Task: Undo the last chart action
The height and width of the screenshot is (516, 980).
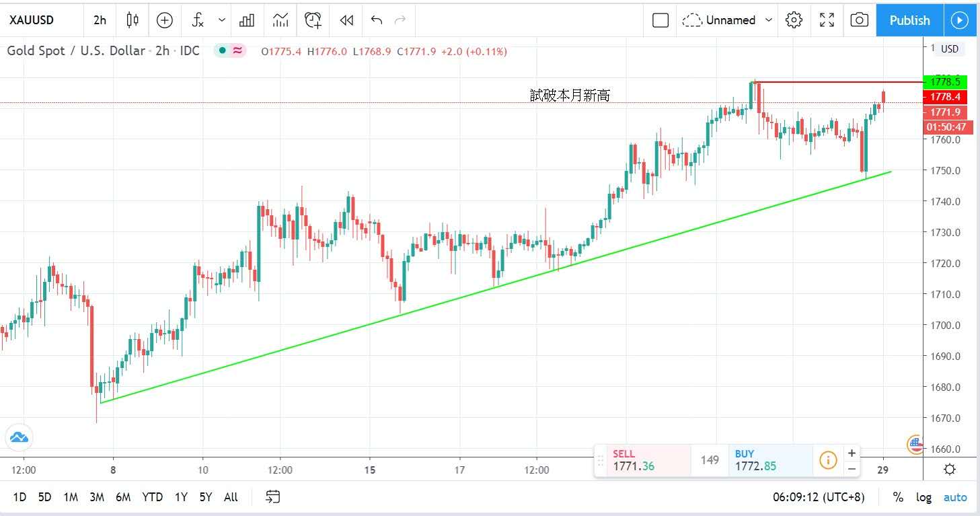Action: (x=377, y=20)
